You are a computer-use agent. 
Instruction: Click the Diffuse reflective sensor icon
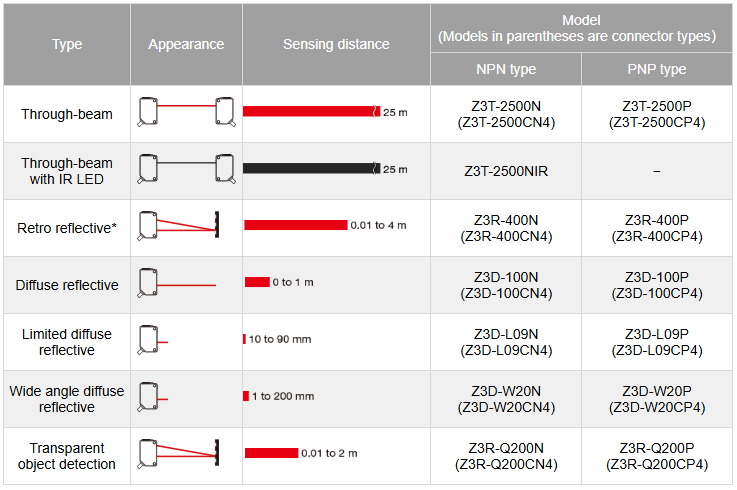pyautogui.click(x=176, y=284)
